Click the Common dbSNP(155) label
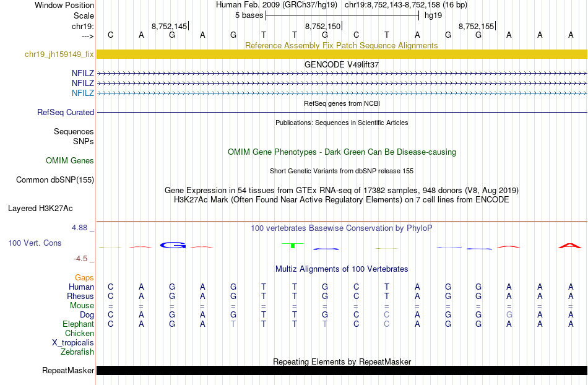The width and height of the screenshot is (588, 385). 55,180
